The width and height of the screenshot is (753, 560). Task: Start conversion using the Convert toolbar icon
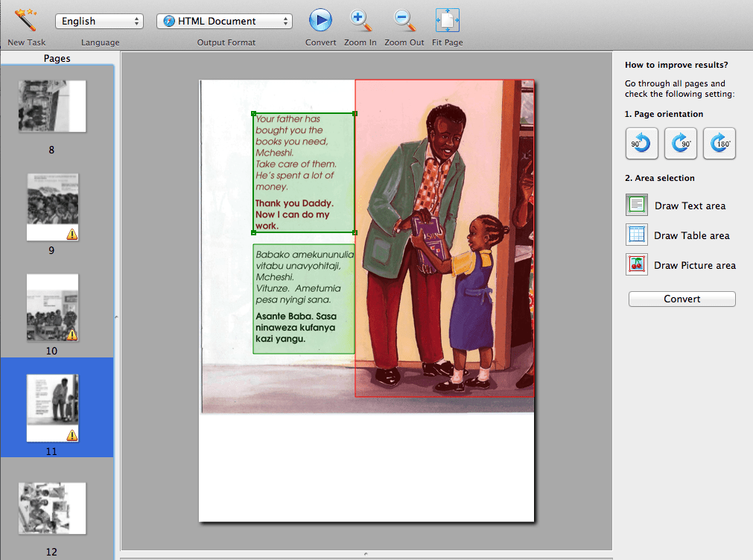point(320,21)
